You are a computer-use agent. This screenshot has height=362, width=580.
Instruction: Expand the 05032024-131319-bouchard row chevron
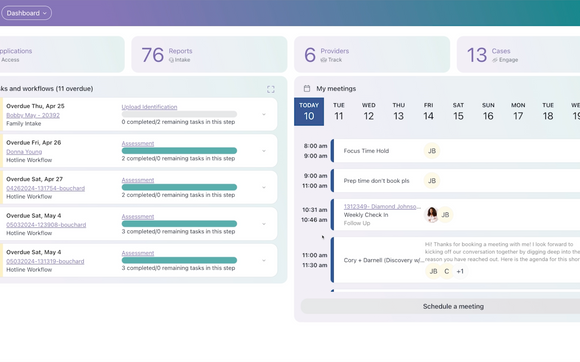tap(264, 261)
